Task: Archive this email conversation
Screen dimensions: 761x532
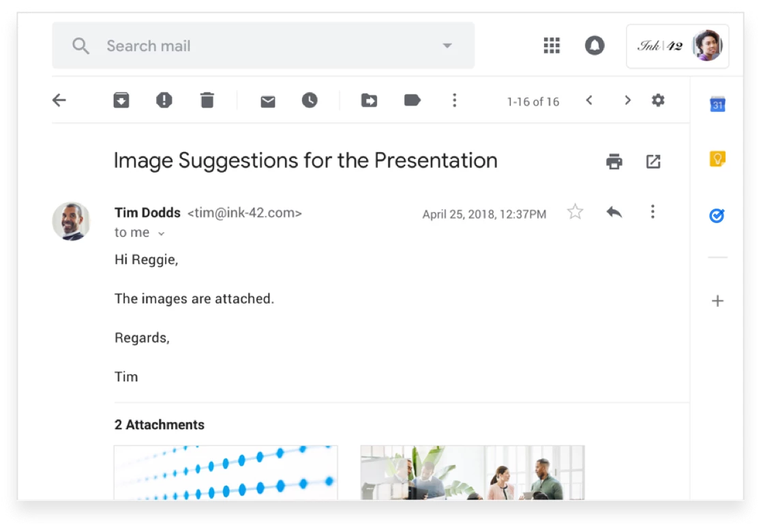Action: 121,101
